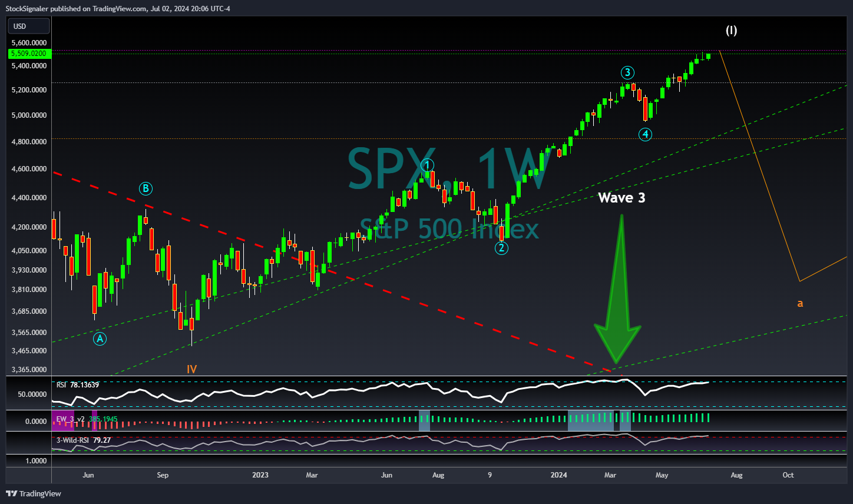The image size is (853, 504).
Task: Open the USD currency selector
Action: pos(28,26)
